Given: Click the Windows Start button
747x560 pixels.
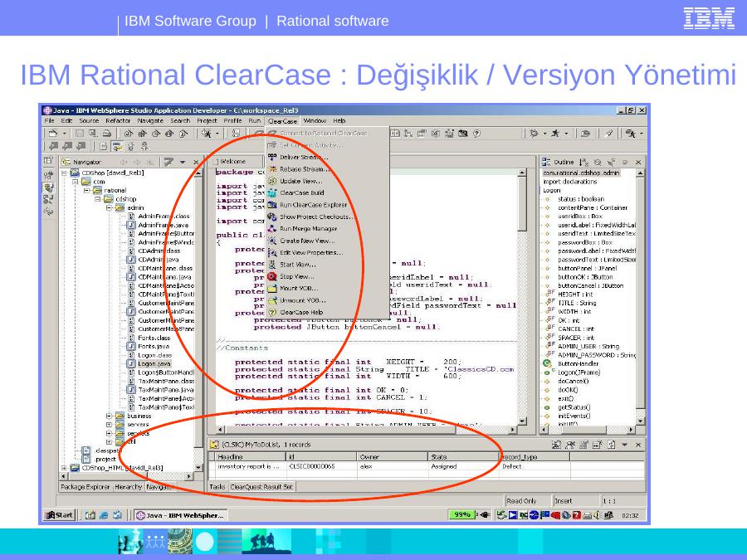Looking at the screenshot, I should click(59, 514).
